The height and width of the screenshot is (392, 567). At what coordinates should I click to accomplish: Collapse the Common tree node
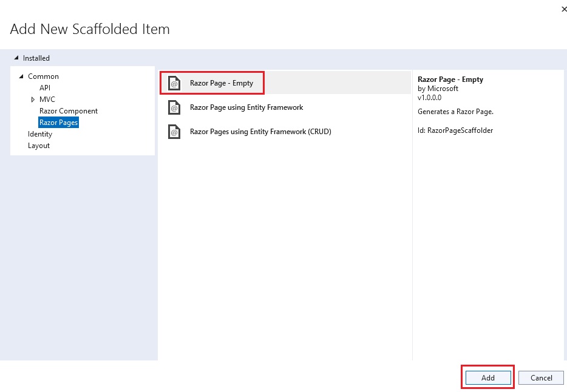(21, 76)
